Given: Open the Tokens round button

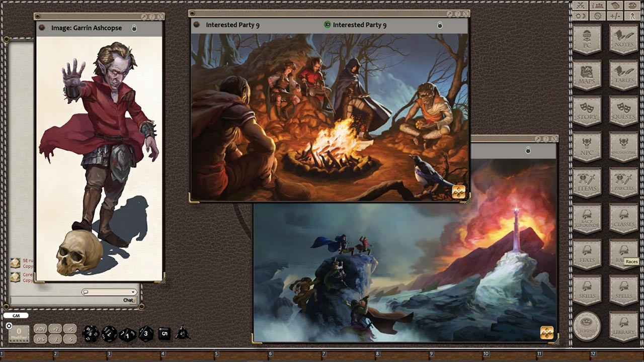Looking at the screenshot, I should point(587,326).
